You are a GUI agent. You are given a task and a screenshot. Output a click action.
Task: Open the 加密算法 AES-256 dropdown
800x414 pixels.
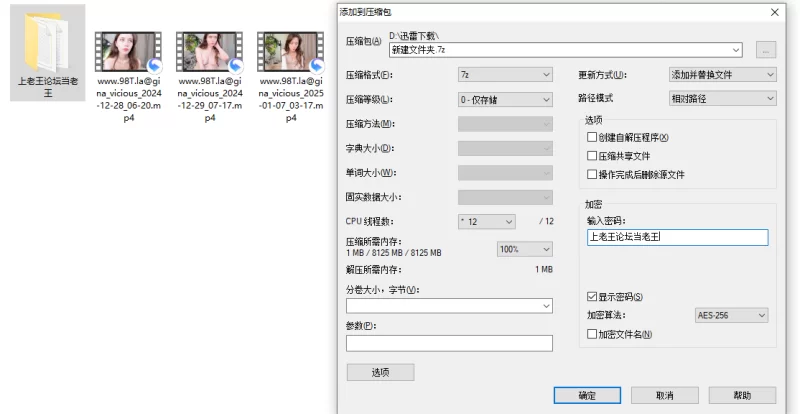[x=731, y=315]
